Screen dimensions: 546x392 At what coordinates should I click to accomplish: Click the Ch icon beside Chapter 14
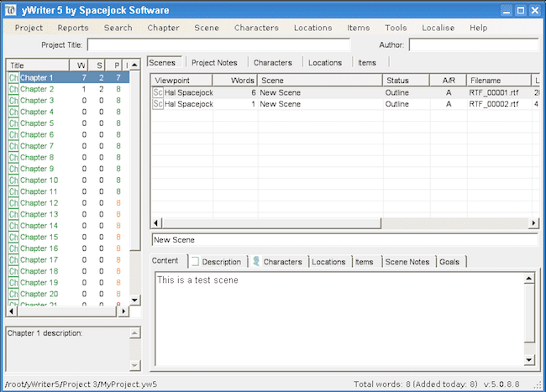coord(13,226)
